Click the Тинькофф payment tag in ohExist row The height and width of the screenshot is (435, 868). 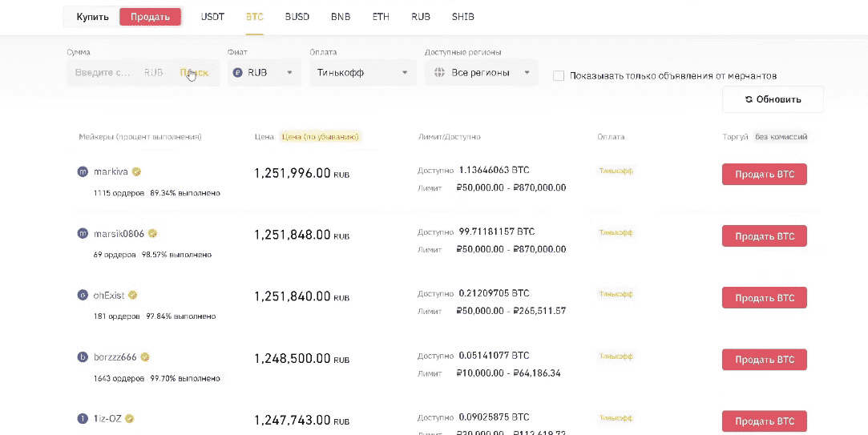pos(616,295)
